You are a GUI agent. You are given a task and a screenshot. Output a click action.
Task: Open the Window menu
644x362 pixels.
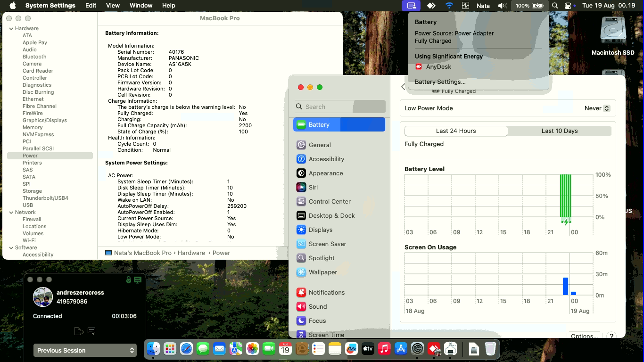coord(140,5)
